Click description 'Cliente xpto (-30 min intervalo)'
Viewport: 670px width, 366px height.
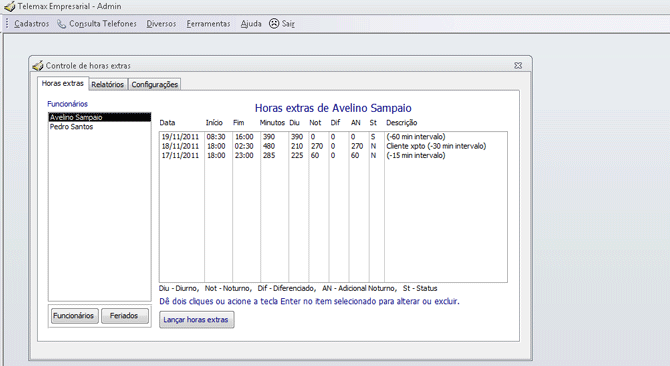[x=436, y=146]
